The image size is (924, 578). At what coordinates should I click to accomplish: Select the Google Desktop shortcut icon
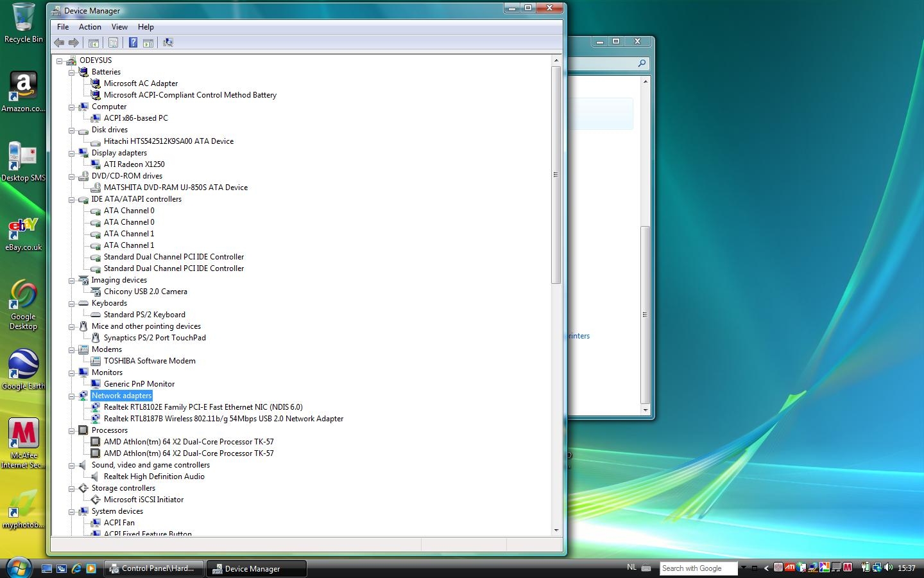(x=23, y=304)
